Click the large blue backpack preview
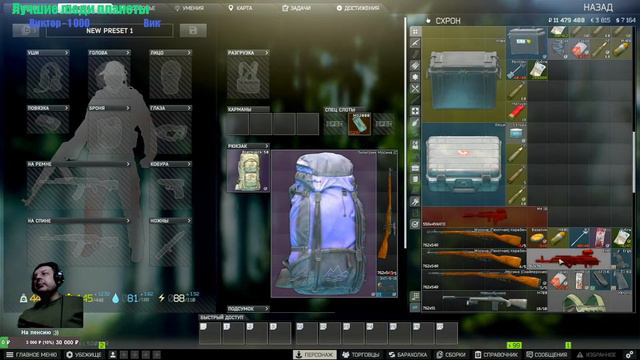This screenshot has width=640, height=360. point(324,224)
